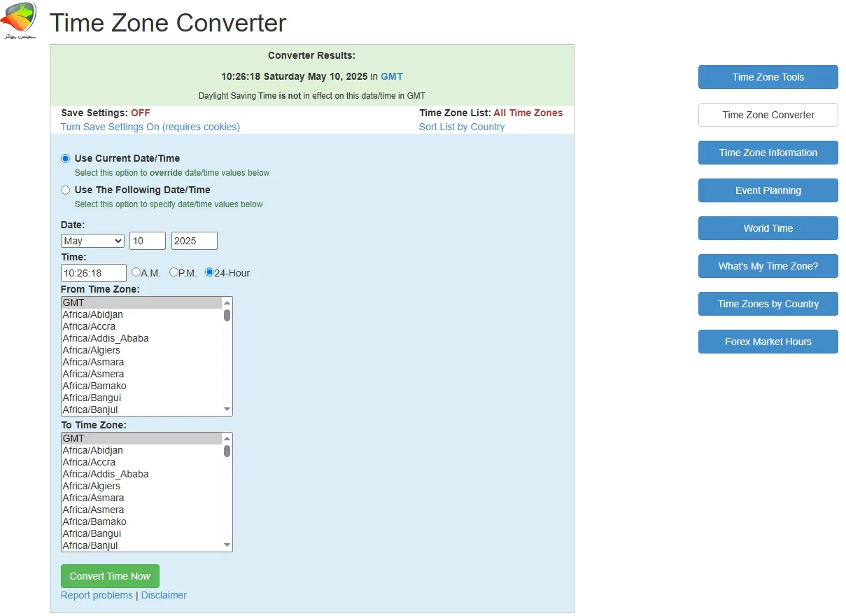
Task: Select the Use Current Date/Time option
Action: 65,158
